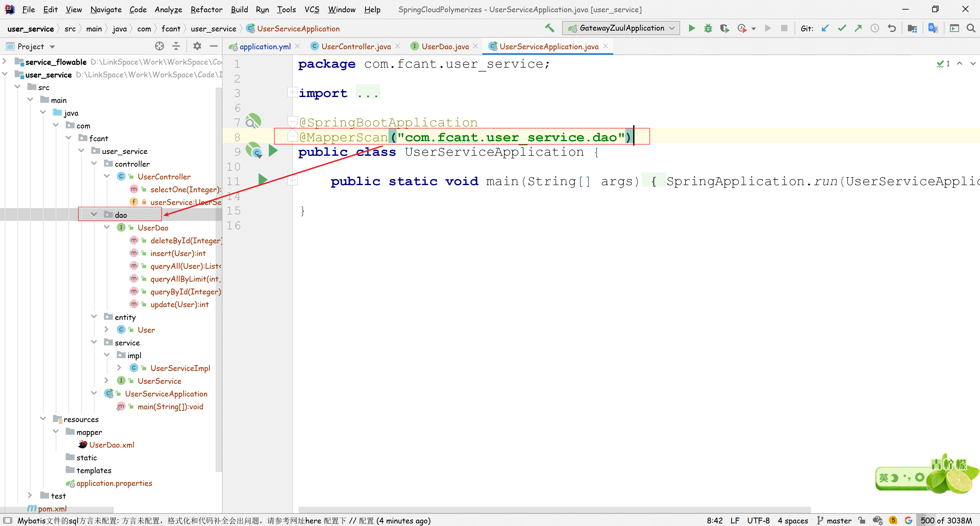The width and height of the screenshot is (980, 526).
Task: Expand the test folder
Action: 30,496
